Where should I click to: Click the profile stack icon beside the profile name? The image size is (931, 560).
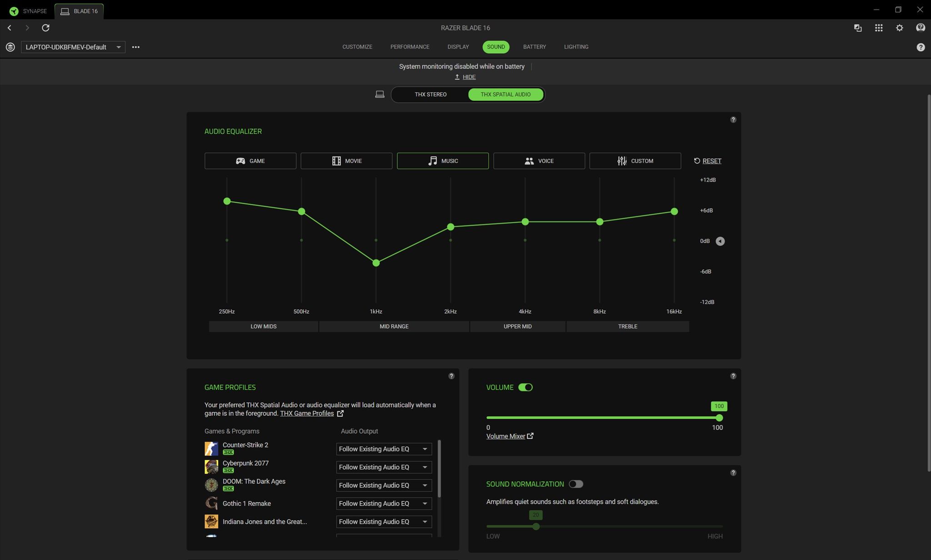(10, 47)
